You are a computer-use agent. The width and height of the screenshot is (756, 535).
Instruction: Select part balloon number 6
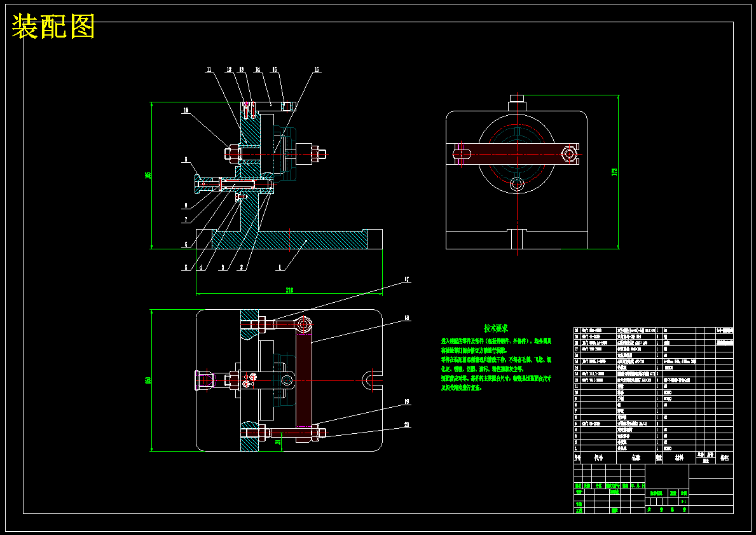pos(186,244)
